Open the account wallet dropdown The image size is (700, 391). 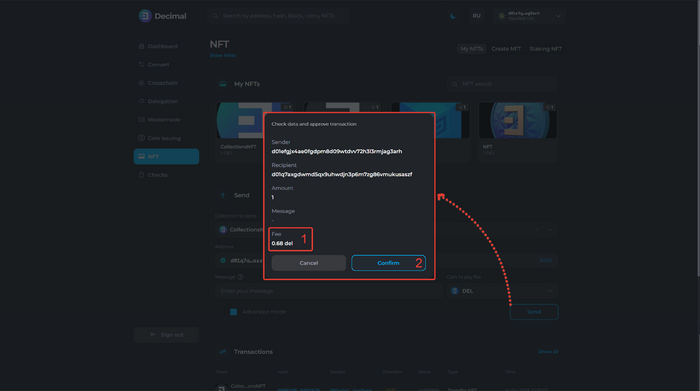coord(529,16)
